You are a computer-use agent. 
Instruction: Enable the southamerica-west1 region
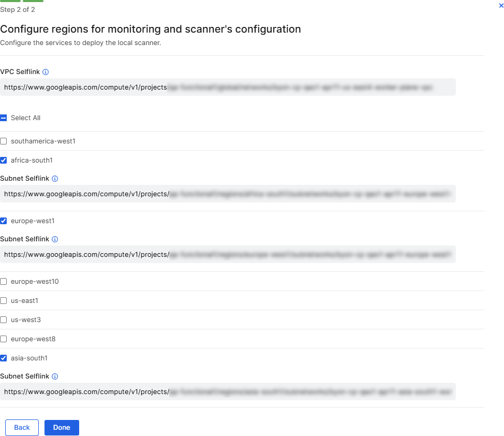[x=3, y=141]
